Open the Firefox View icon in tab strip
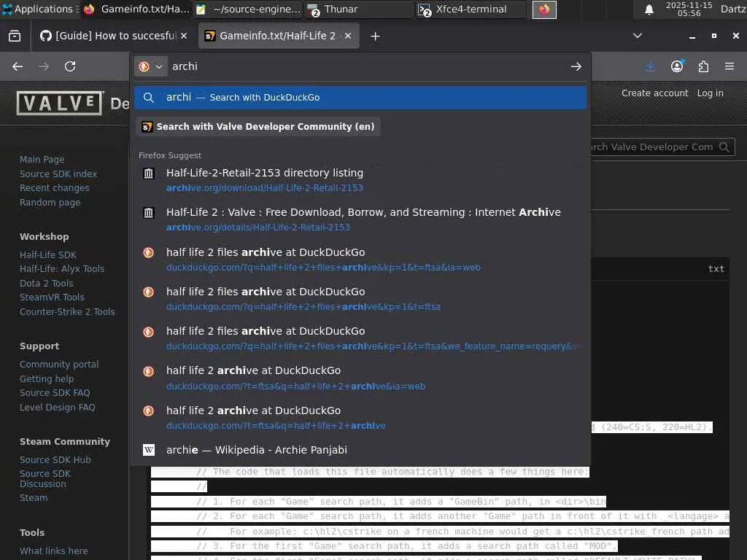The height and width of the screenshot is (560, 747). click(x=15, y=36)
